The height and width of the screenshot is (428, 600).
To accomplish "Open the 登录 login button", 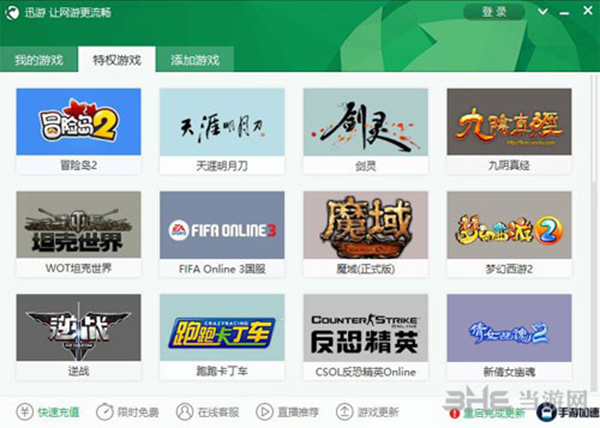I will click(494, 12).
